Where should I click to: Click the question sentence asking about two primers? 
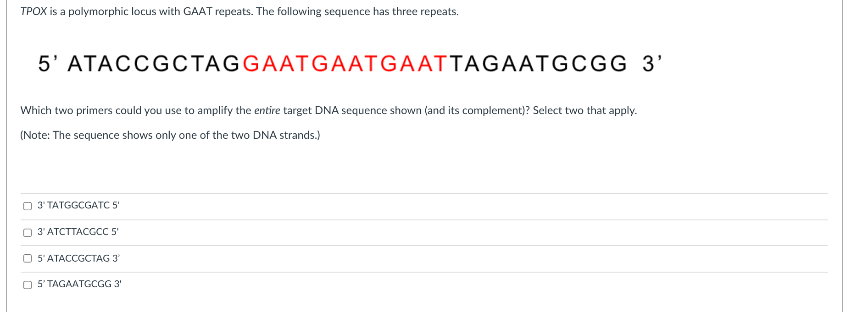(x=229, y=110)
